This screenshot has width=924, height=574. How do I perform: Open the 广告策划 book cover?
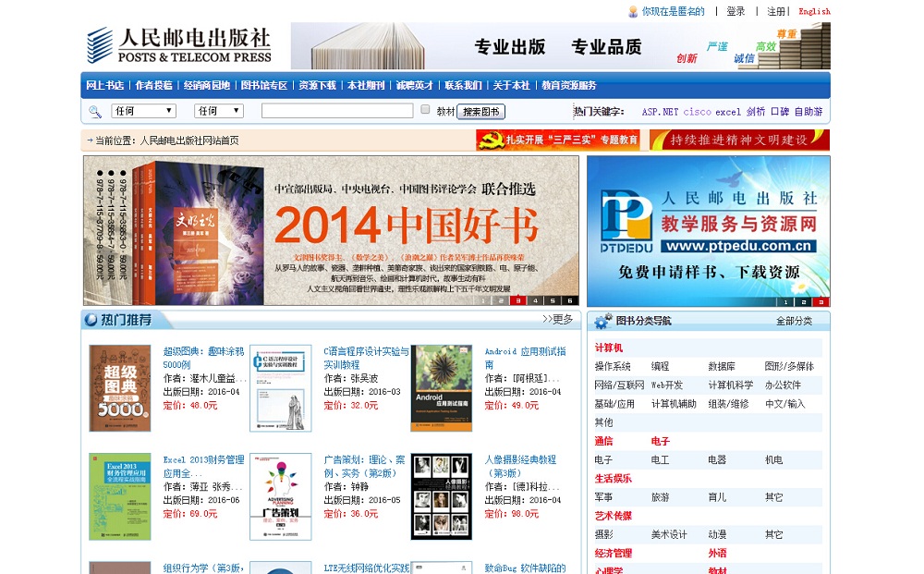[x=281, y=496]
